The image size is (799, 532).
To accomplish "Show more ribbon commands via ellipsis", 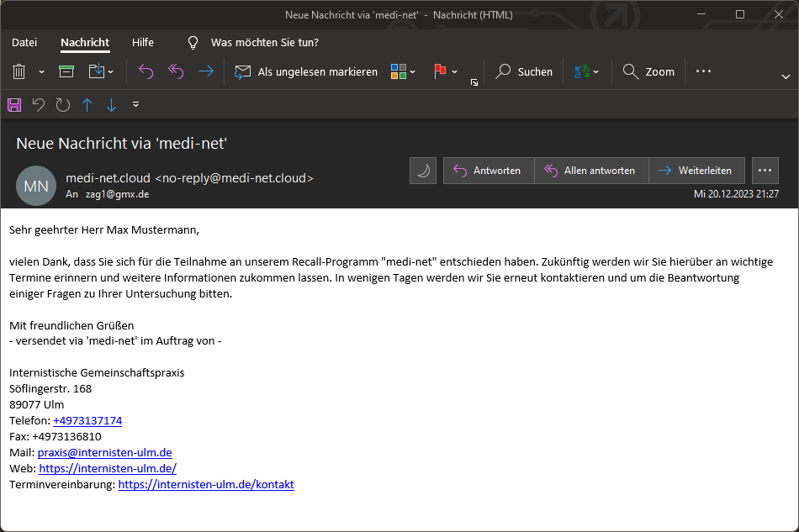I will (x=703, y=71).
